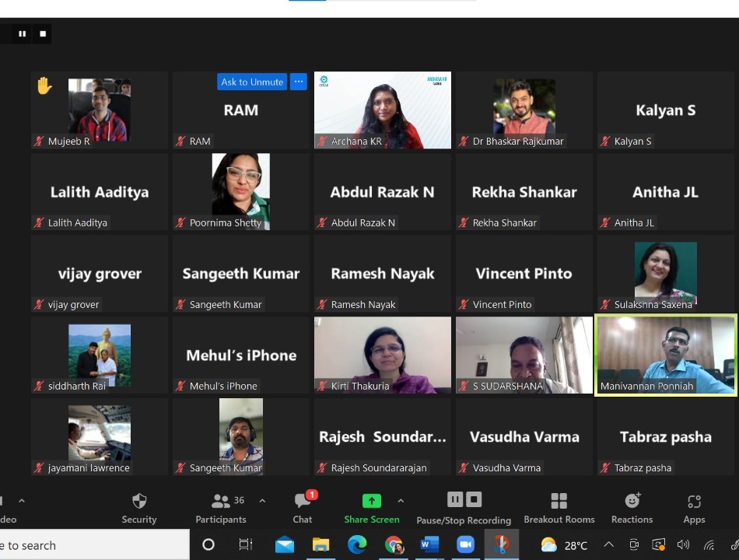Click the muted mic icon beside vijay grover

tap(39, 305)
